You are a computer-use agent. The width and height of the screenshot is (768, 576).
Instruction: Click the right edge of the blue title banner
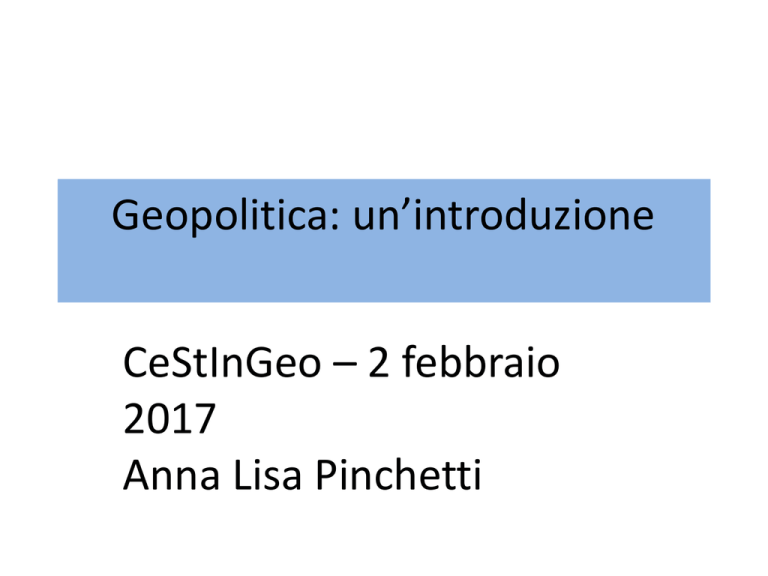pyautogui.click(x=707, y=240)
